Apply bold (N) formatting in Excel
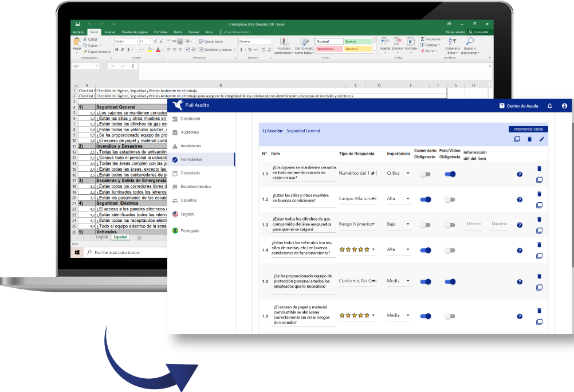Image resolution: width=574 pixels, height=392 pixels. coord(117,49)
